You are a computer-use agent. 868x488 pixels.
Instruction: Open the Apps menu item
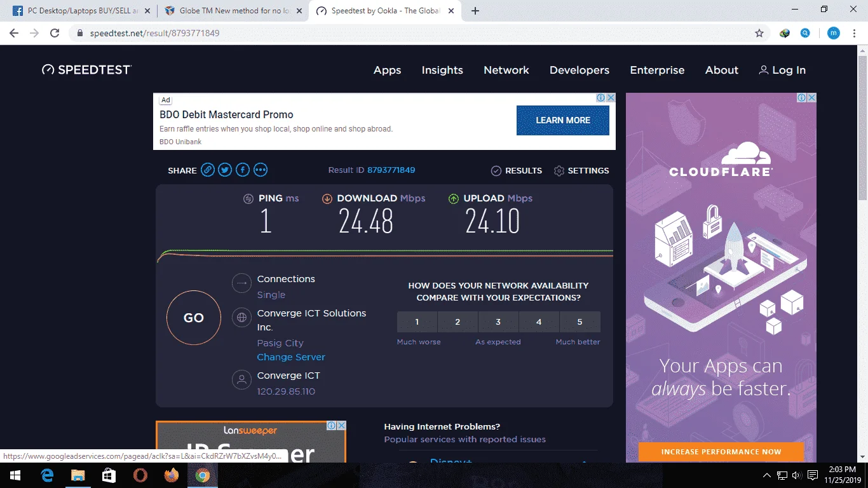click(x=388, y=70)
